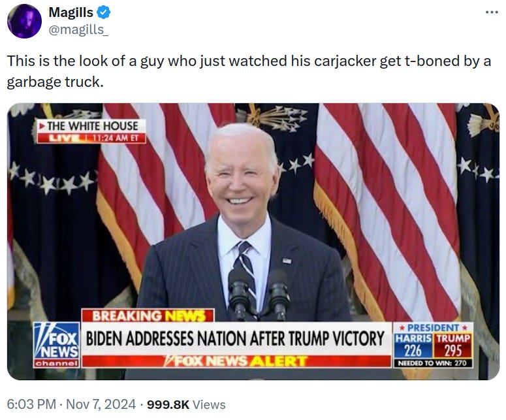Click the Fox News Alert strip
The image size is (506, 420).
pos(236,361)
